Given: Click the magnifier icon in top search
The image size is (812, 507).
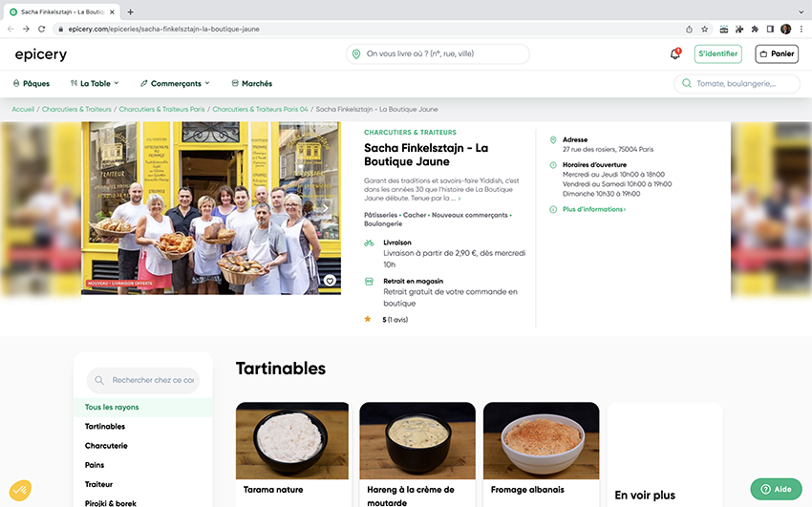Looking at the screenshot, I should (x=687, y=83).
